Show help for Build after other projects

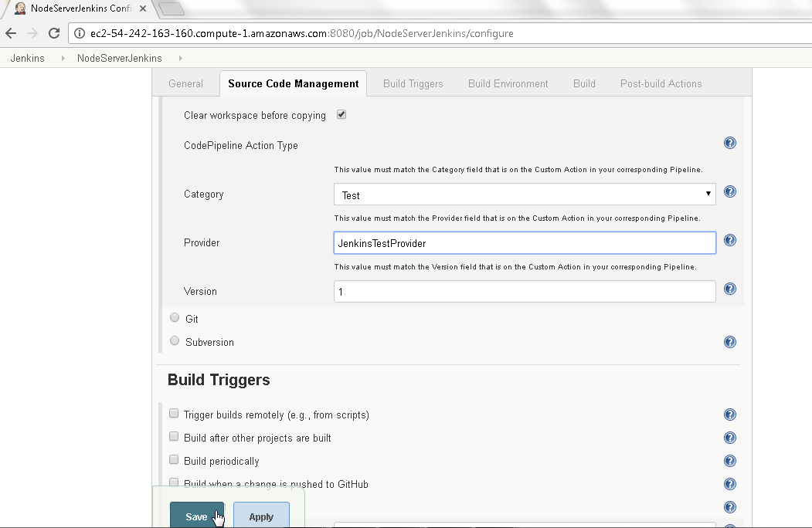point(729,438)
